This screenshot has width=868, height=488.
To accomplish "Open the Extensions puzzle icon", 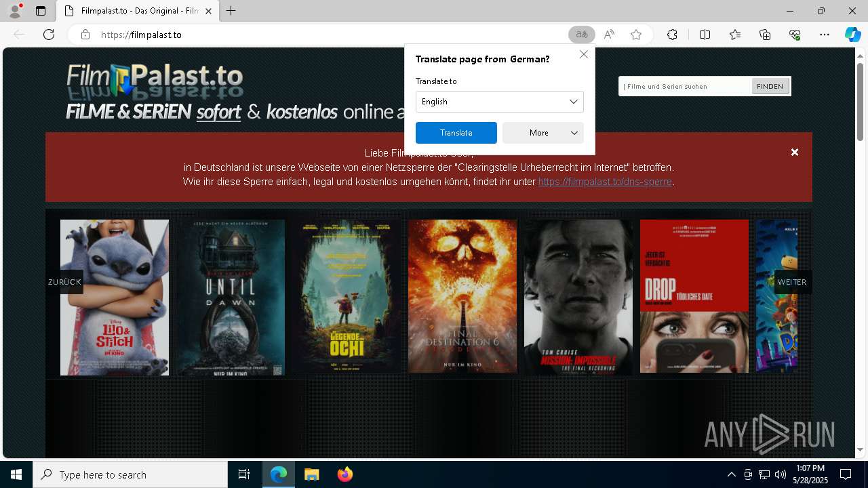I will tap(672, 35).
